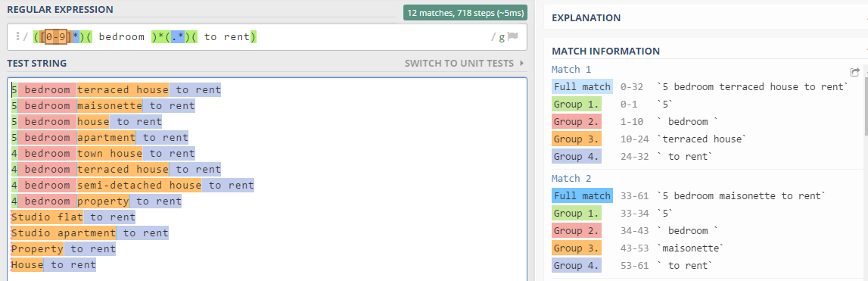Click the Regular Expression section heading
Image resolution: width=868 pixels, height=281 pixels.
click(61, 9)
